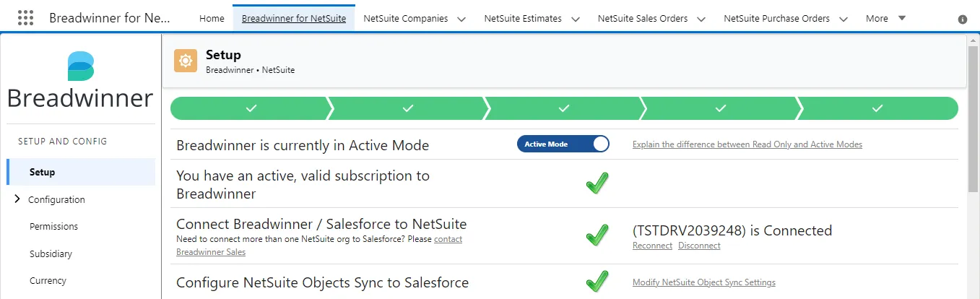Open NetSuite Companies dropdown arrow
Viewport: 980px width, 299px height.
461,19
